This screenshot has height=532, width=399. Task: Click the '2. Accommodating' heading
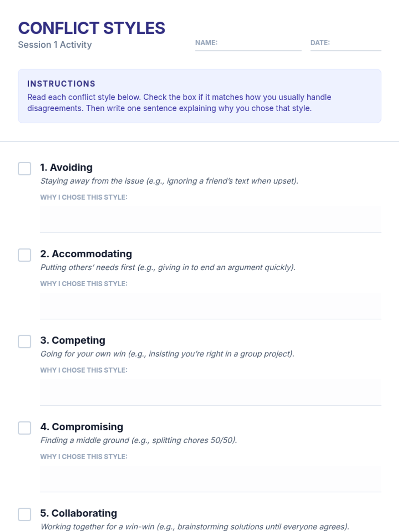point(86,254)
